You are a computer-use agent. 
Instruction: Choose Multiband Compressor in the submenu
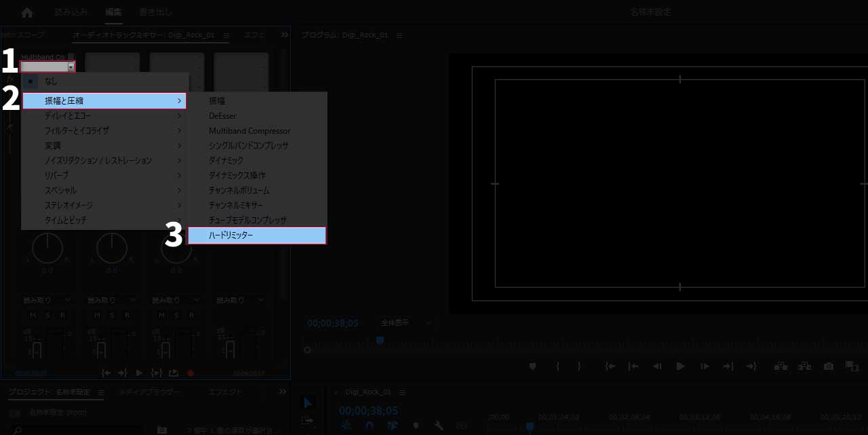249,131
